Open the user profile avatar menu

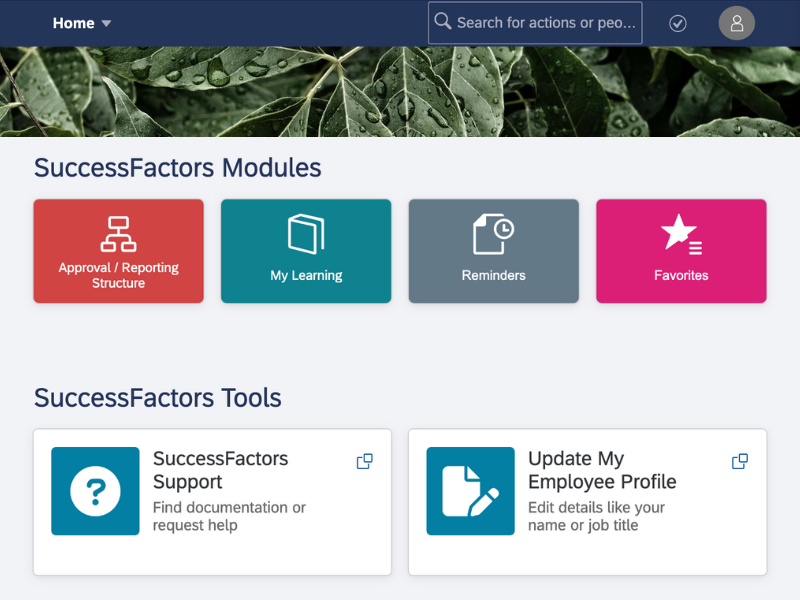736,23
